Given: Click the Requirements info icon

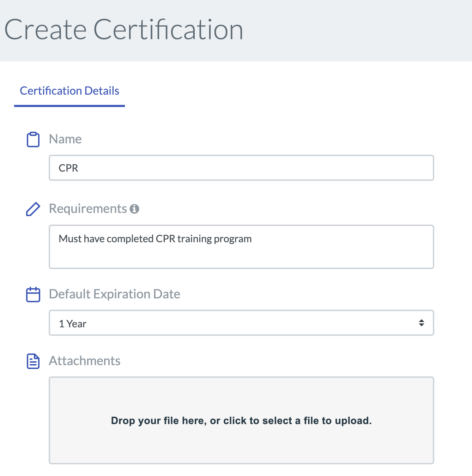Looking at the screenshot, I should 134,209.
